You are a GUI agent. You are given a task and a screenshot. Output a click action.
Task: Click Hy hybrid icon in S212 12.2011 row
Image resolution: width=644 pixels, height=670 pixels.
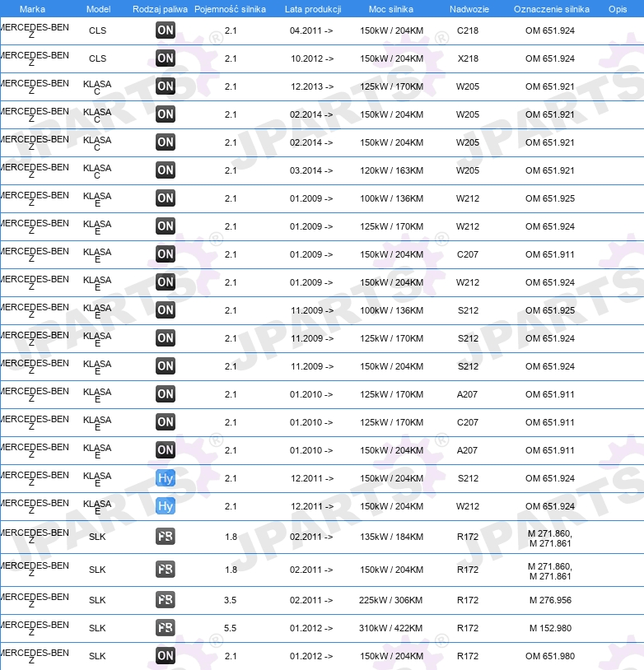pos(165,478)
